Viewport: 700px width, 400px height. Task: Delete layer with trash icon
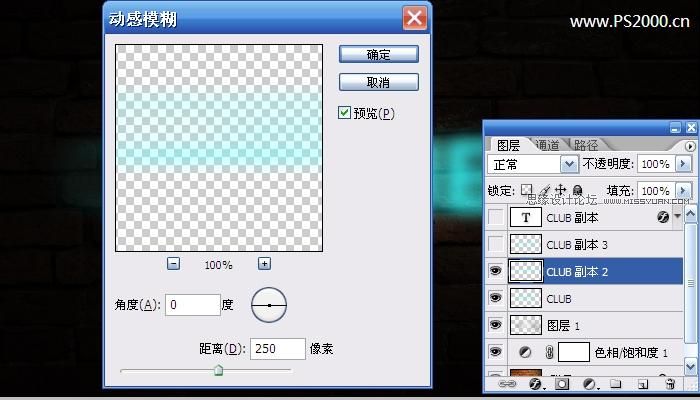(670, 384)
